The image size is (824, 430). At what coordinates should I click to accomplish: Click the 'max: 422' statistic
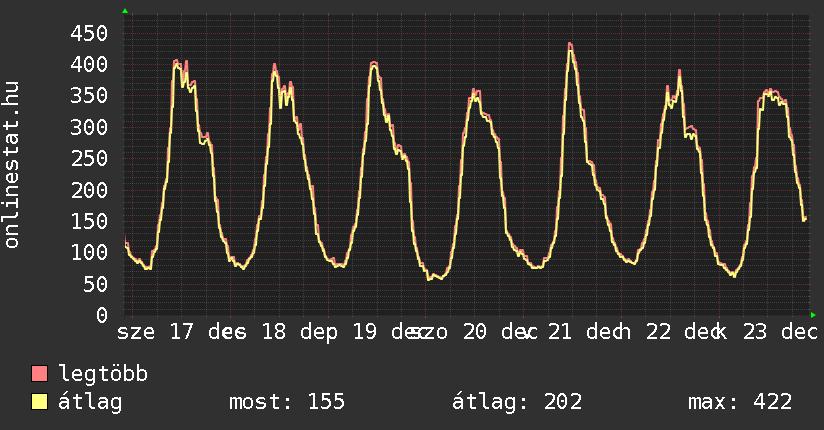pyautogui.click(x=740, y=402)
